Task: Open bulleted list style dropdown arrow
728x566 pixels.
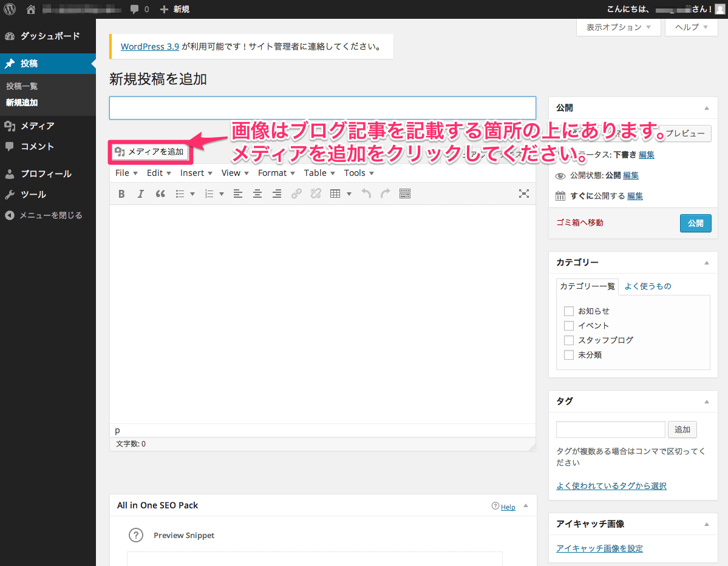Action: pyautogui.click(x=192, y=194)
